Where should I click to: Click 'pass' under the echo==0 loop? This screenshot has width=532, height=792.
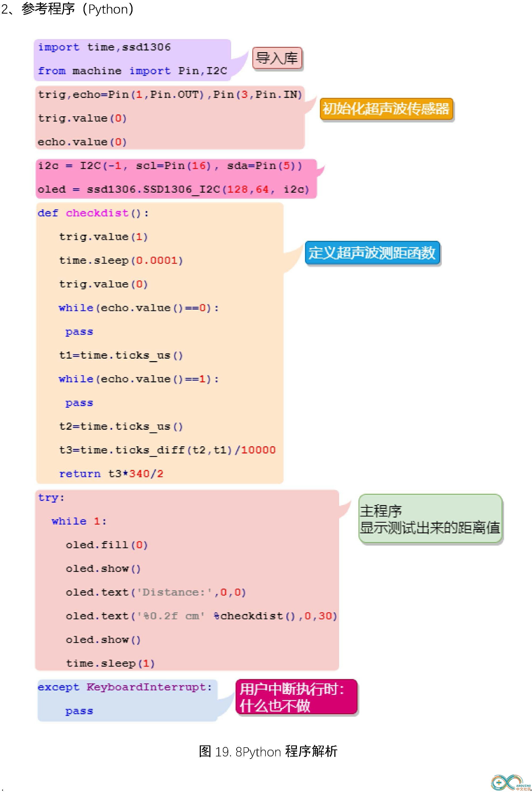(x=79, y=332)
